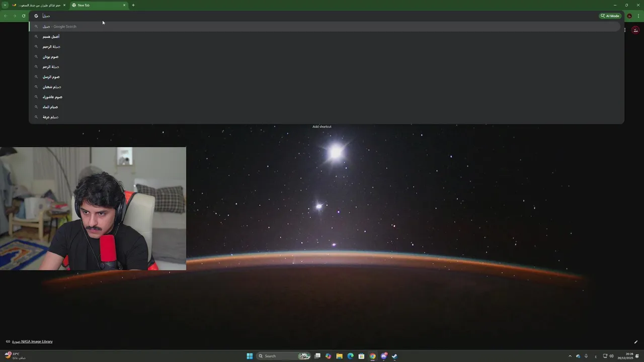This screenshot has height=362, width=644.
Task: Focus the address bar text field
Action: point(320,16)
